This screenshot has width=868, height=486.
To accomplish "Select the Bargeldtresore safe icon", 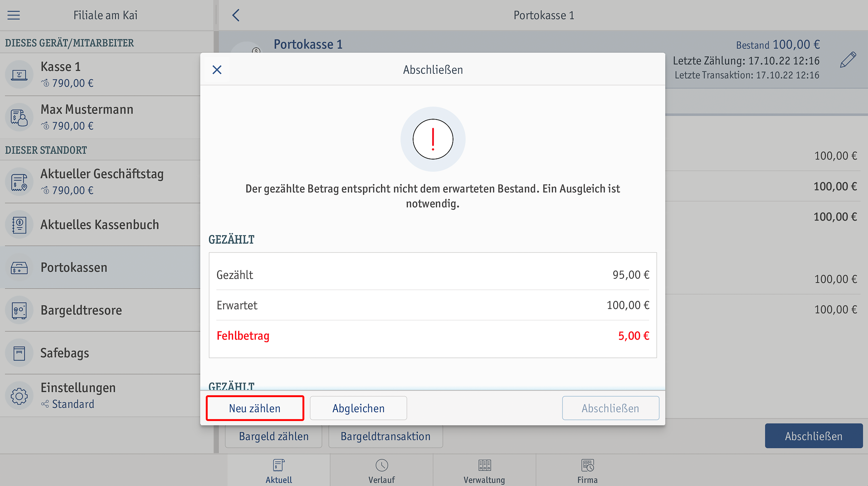I will point(19,310).
